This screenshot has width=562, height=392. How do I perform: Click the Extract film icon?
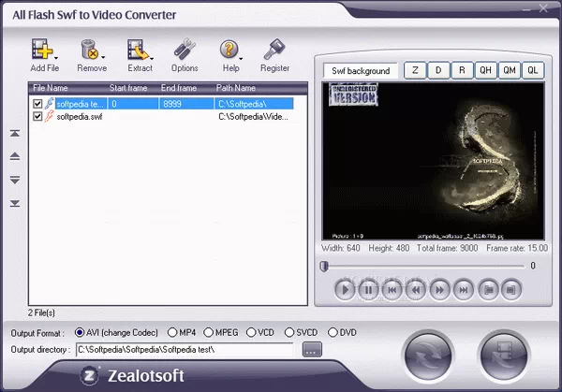click(138, 50)
